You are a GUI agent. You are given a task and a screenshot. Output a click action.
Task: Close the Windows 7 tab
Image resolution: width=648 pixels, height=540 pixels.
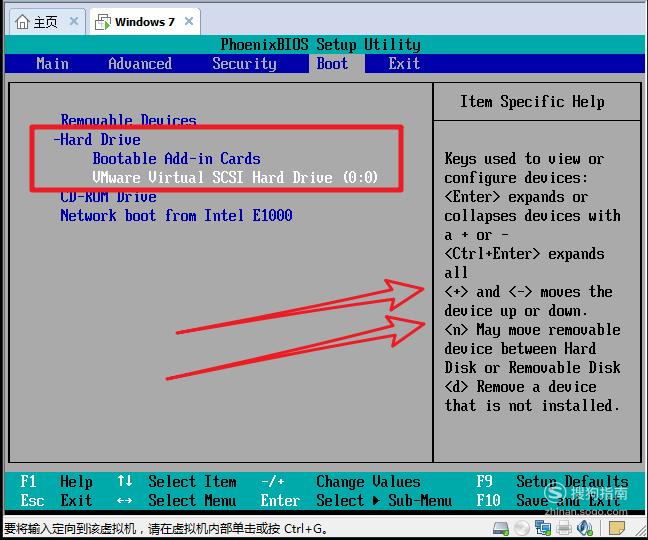pos(189,21)
